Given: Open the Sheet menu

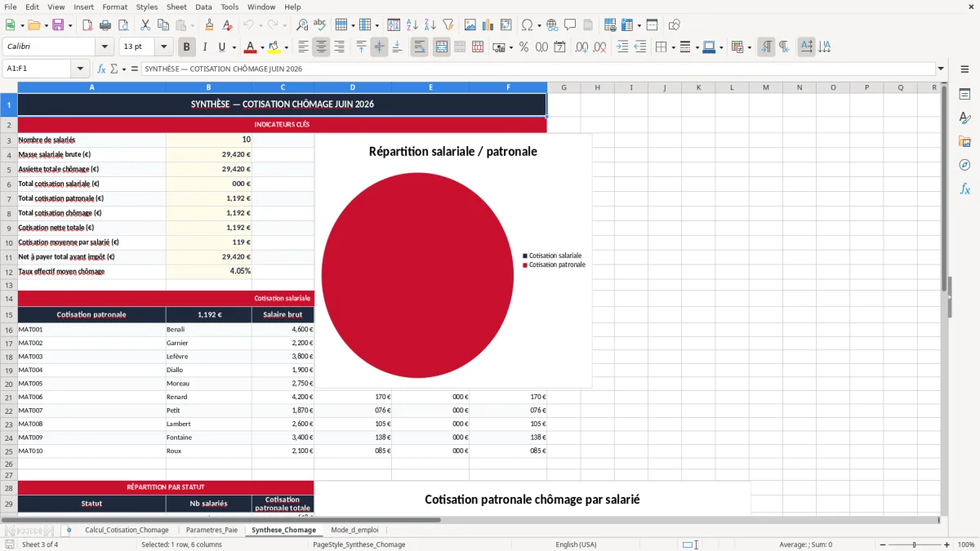Looking at the screenshot, I should pos(176,7).
